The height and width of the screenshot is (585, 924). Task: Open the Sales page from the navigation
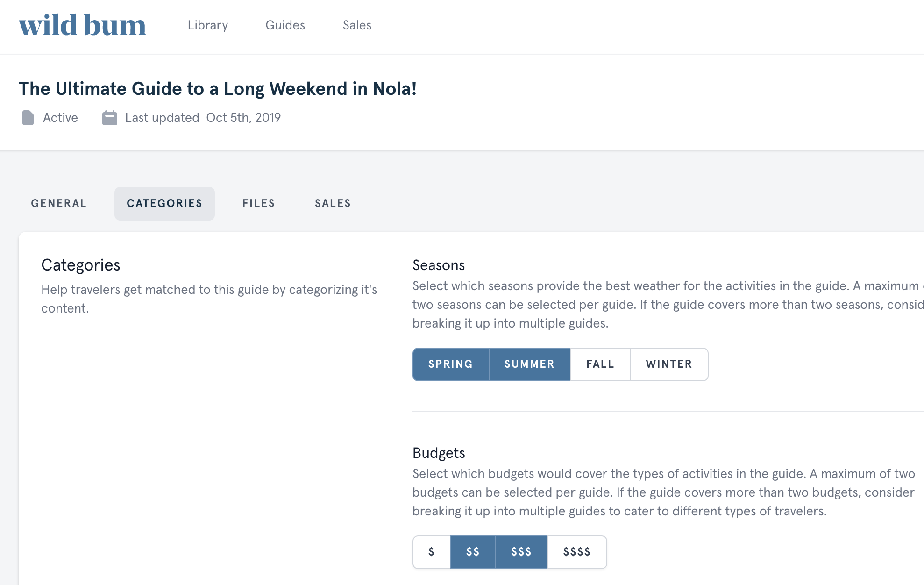[357, 25]
